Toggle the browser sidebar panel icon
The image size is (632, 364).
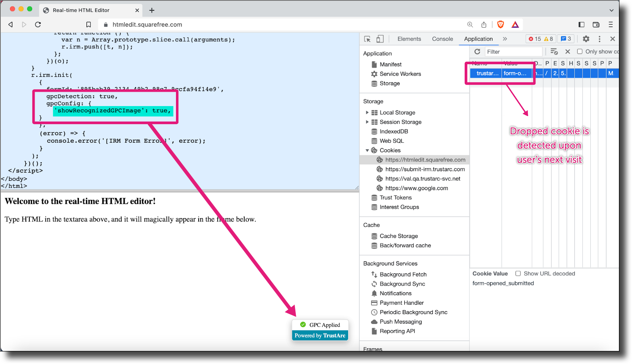(582, 25)
